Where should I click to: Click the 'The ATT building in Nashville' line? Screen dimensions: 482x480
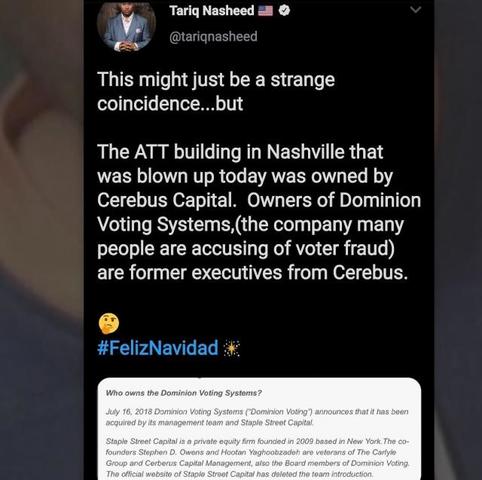pyautogui.click(x=240, y=152)
